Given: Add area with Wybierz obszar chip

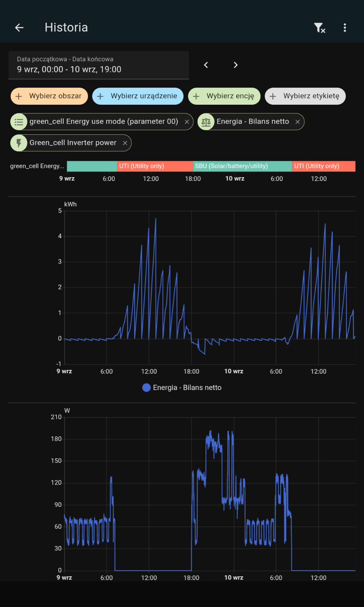Looking at the screenshot, I should (49, 96).
